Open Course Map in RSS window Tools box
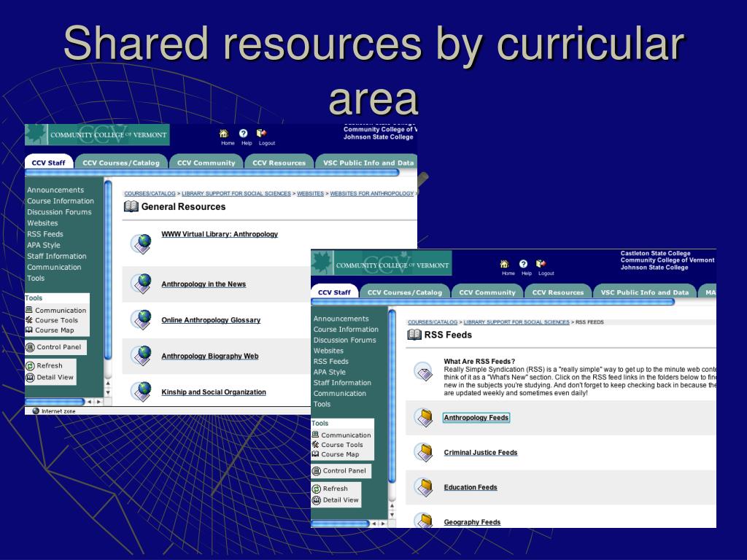 pos(336,454)
